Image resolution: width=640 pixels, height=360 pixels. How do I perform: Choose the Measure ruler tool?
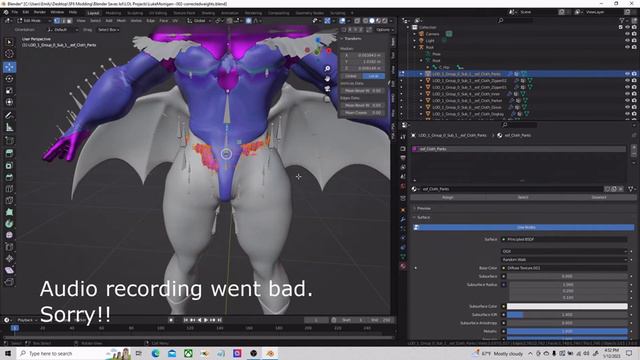(9, 127)
